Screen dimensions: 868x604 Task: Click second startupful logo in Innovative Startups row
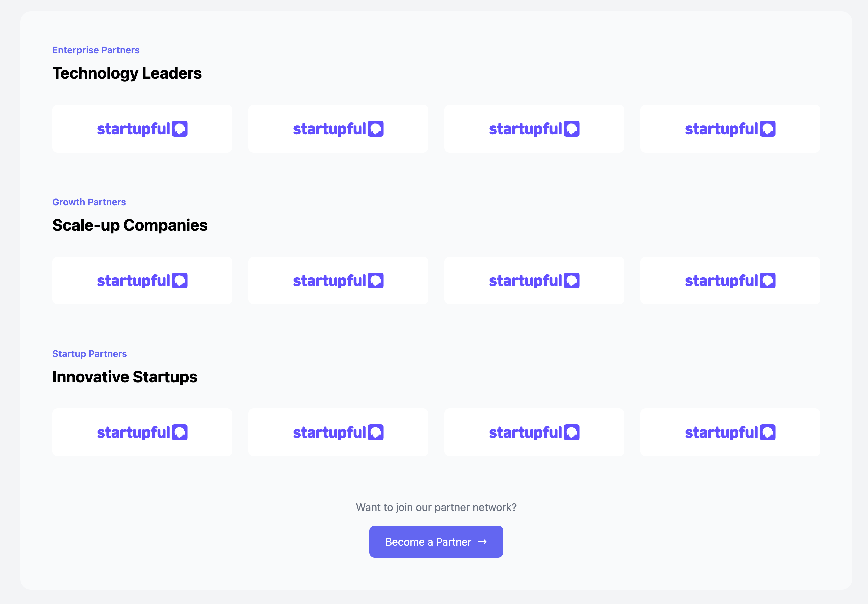click(x=338, y=432)
